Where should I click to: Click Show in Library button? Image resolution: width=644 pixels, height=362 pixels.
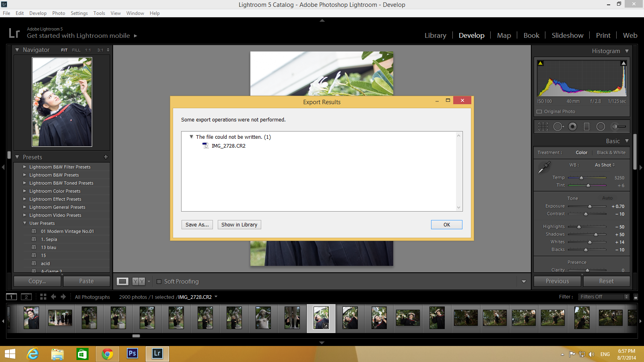(239, 224)
